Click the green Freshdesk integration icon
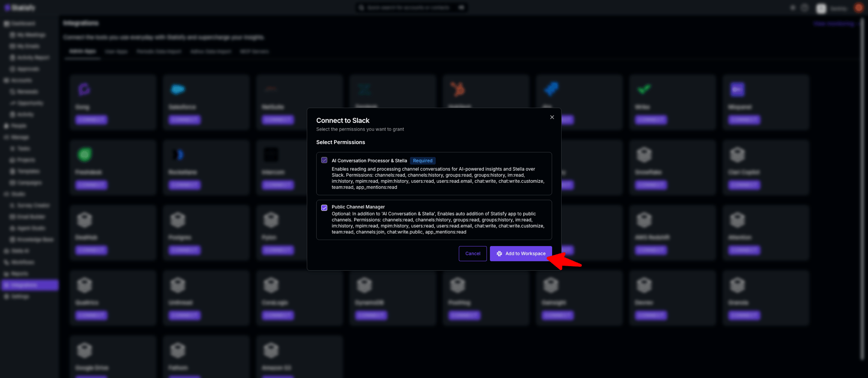This screenshot has height=378, width=868. (x=85, y=154)
